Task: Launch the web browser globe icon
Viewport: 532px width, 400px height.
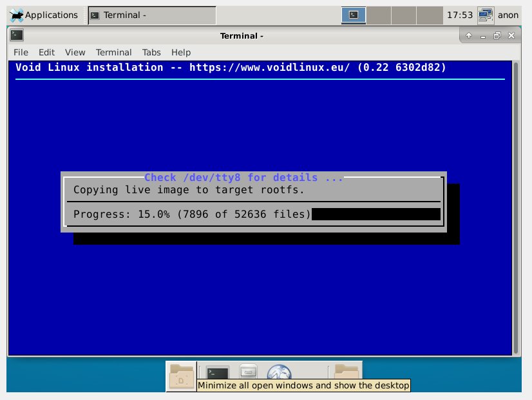Action: click(280, 372)
